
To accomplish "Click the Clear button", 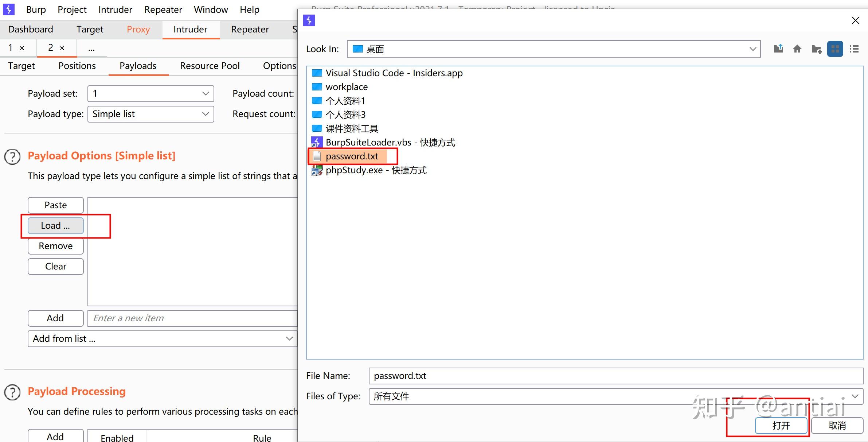I will (56, 267).
